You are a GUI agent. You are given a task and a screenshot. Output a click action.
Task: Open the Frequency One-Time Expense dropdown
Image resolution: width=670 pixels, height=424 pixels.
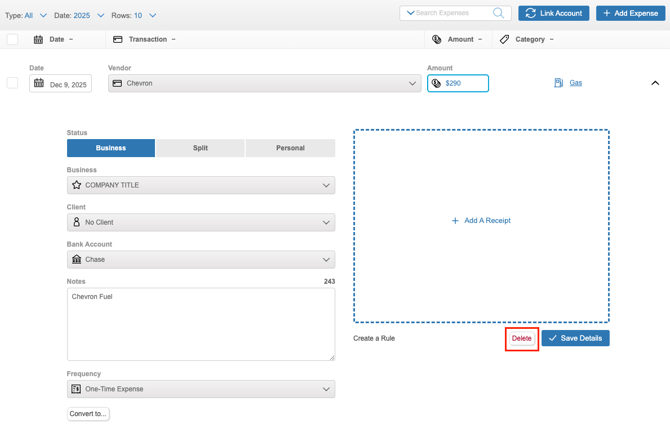click(201, 389)
